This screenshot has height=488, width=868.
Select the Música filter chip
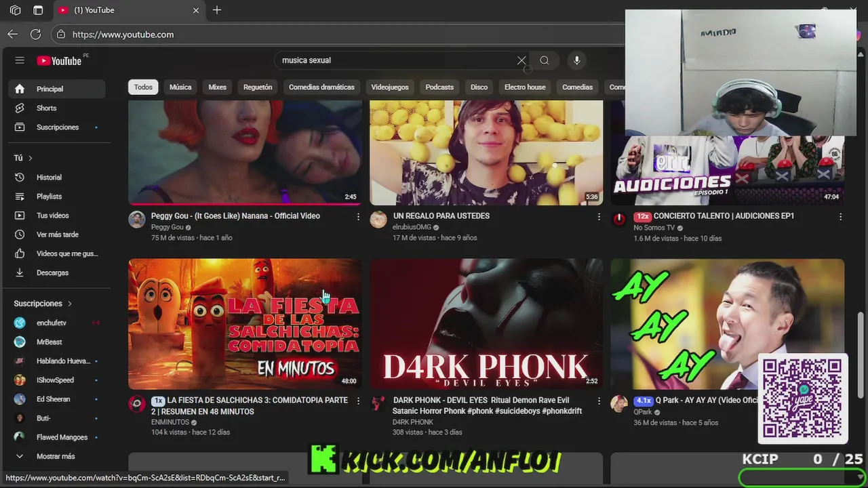click(x=180, y=87)
